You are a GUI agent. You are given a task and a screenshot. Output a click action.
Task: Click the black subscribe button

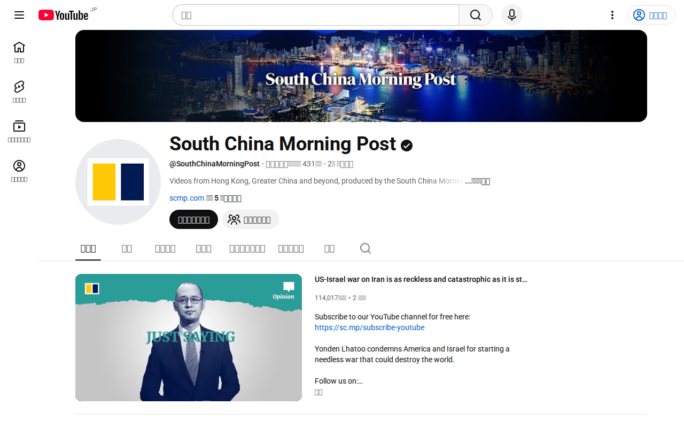(x=194, y=219)
